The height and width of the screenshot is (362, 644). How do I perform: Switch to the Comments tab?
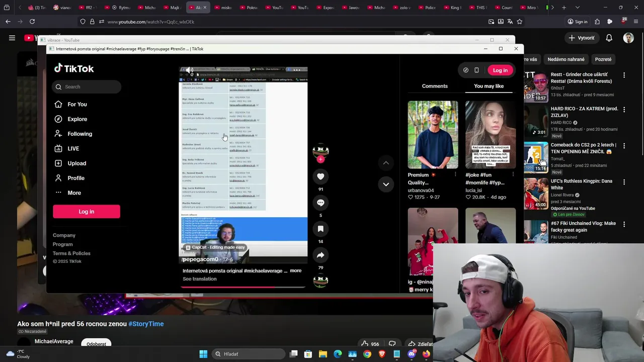click(x=435, y=86)
